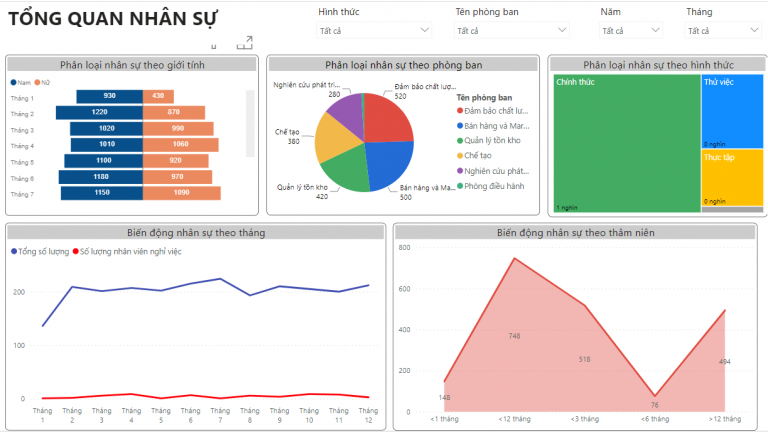
Task: Click the 748 data label on area chart
Action: pyautogui.click(x=514, y=336)
